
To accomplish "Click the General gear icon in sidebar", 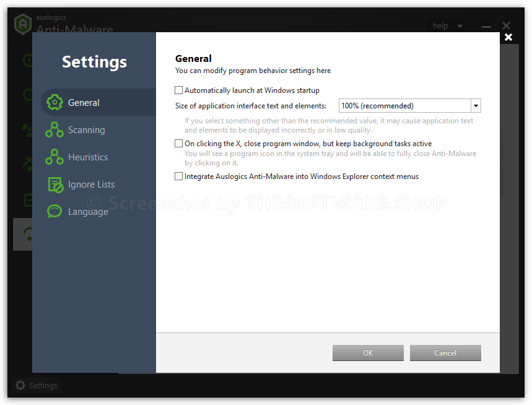I will click(55, 102).
